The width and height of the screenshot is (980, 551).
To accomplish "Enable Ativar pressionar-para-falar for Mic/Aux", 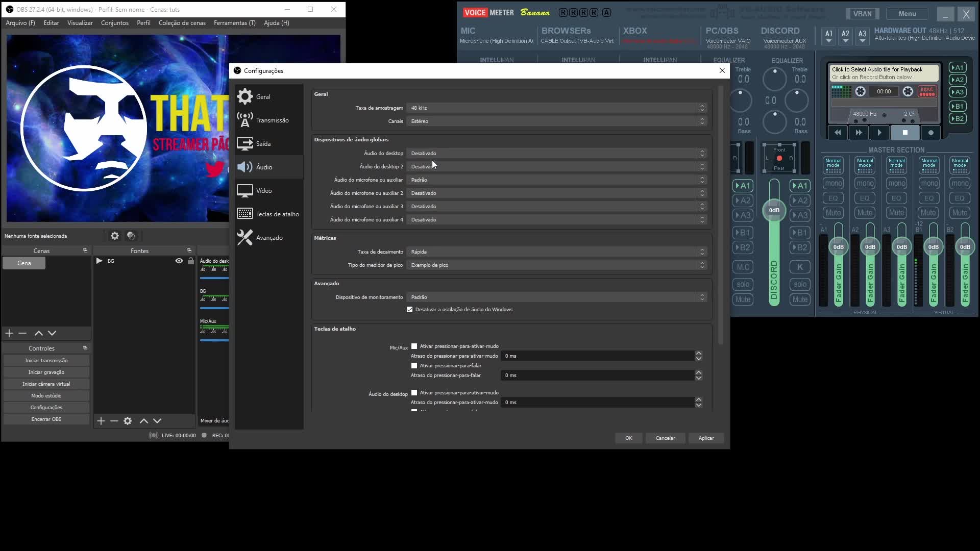I will pos(413,366).
